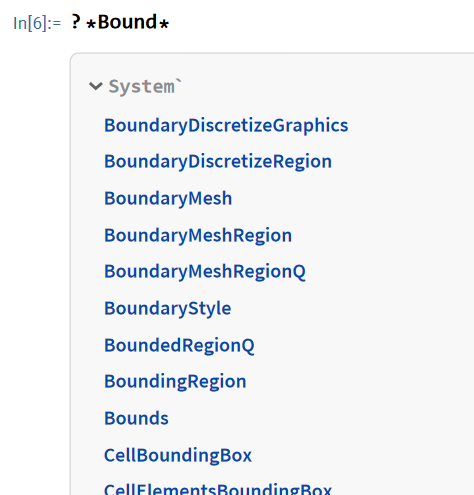474x495 pixels.
Task: Click the BoundaryMeshRegionQ entry
Action: point(205,272)
